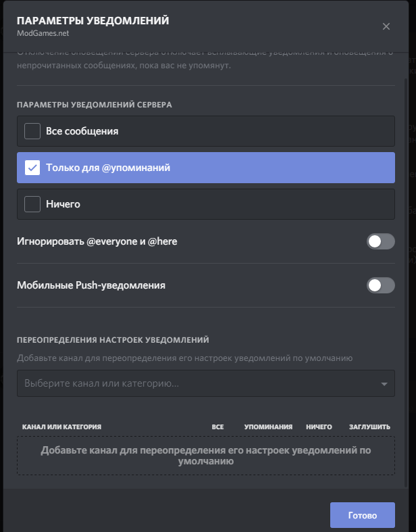The height and width of the screenshot is (532, 416).
Task: Click the grey hint text under the overrides heading
Action: [184, 358]
